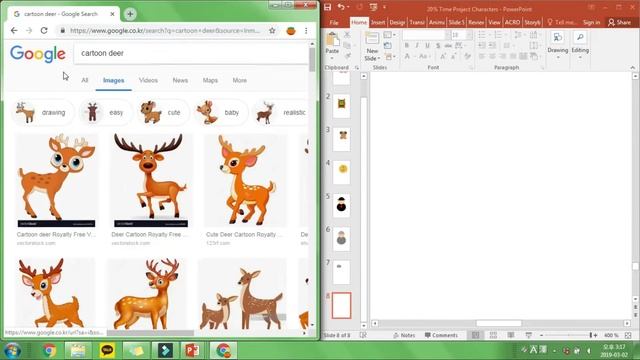
Task: Sign in to PowerPoint
Action: (591, 22)
